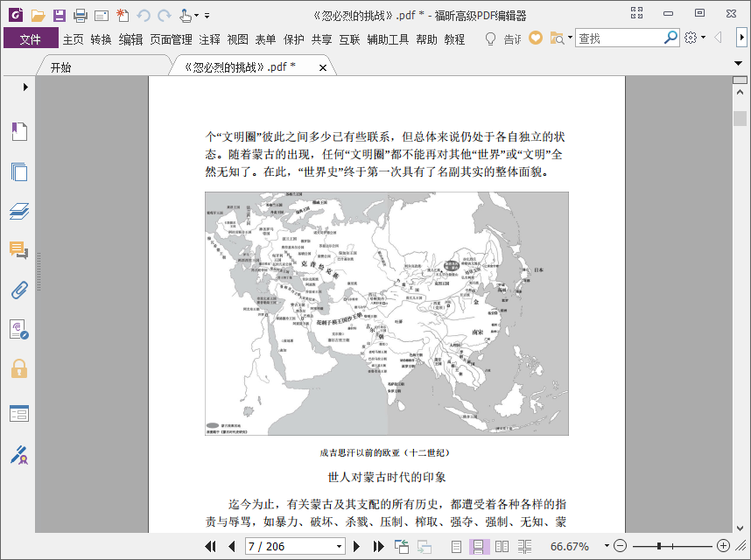Viewport: 751px width, 560px height.
Task: Open the 教程 tab
Action: point(454,39)
